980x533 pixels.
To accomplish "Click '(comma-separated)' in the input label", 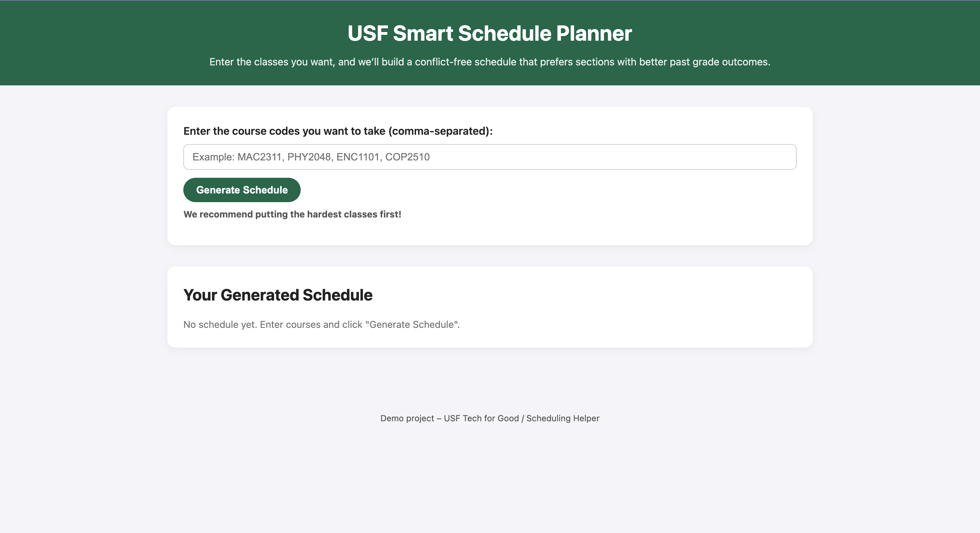I will tap(440, 131).
